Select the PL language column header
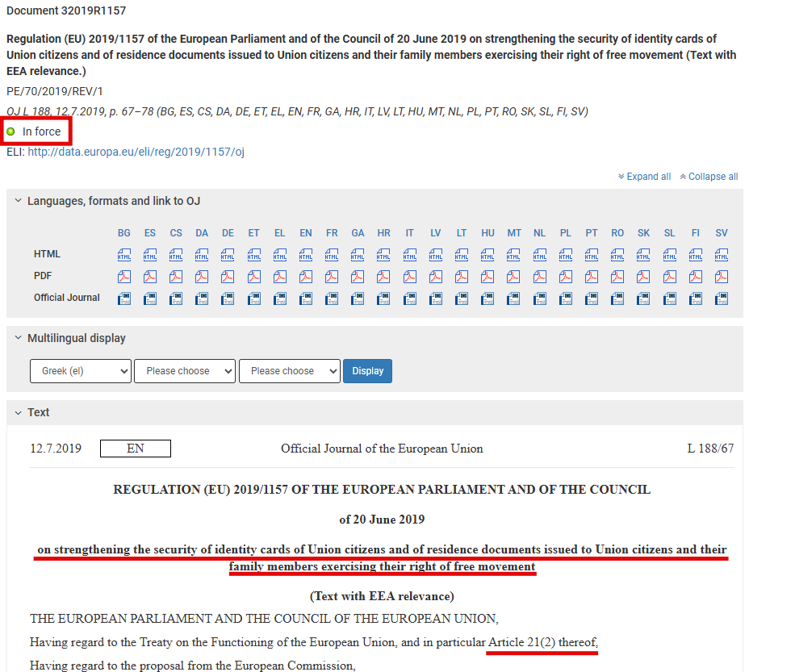 click(566, 233)
